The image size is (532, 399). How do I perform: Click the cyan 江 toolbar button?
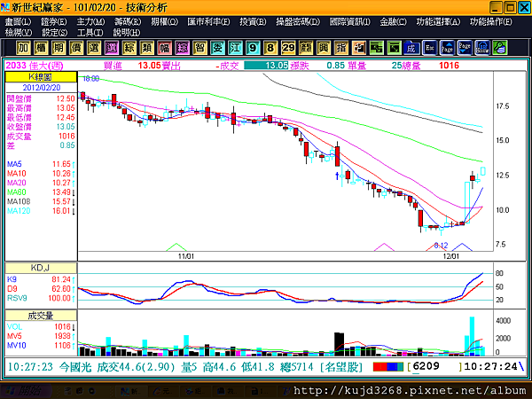point(235,48)
